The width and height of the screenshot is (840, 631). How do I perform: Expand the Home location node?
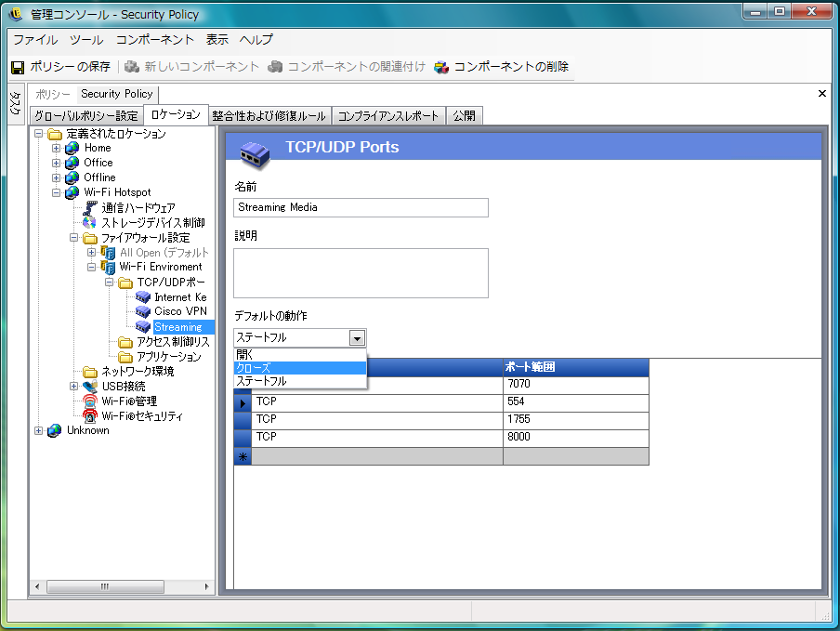[57, 148]
